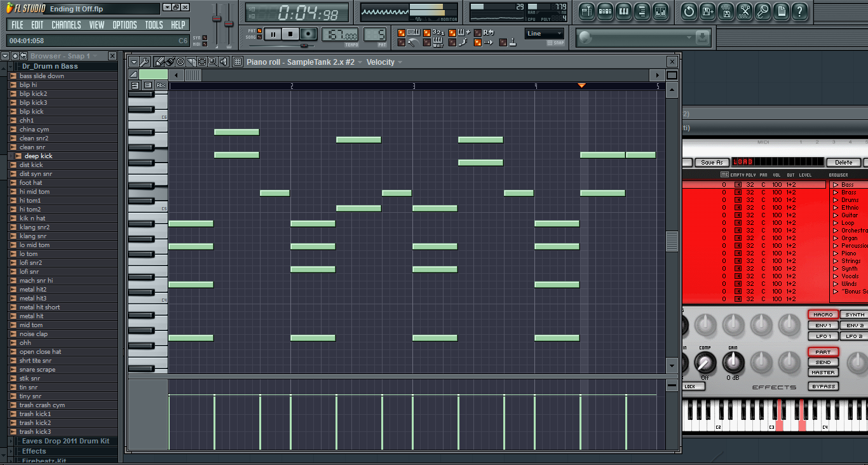Click the Delete button in SampleTank
This screenshot has height=465, width=868.
coord(843,163)
